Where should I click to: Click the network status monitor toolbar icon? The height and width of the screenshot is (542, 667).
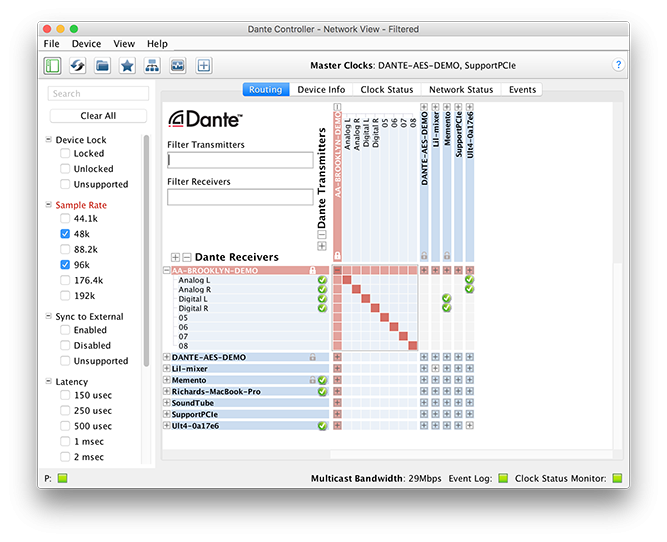(x=177, y=66)
